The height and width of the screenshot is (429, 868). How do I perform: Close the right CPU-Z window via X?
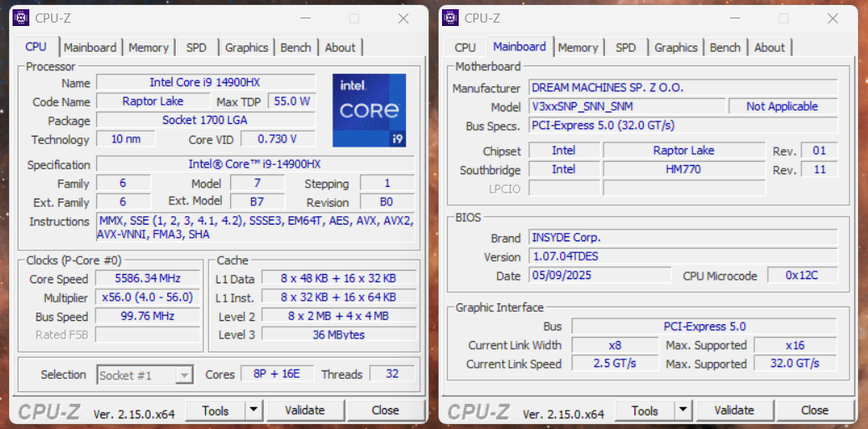click(833, 18)
